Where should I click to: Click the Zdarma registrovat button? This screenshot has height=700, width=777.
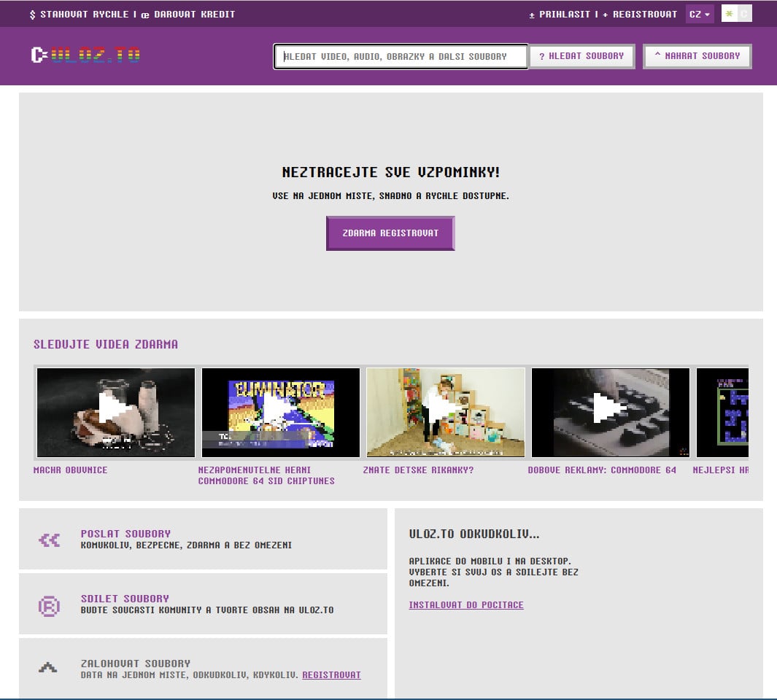[x=390, y=233]
